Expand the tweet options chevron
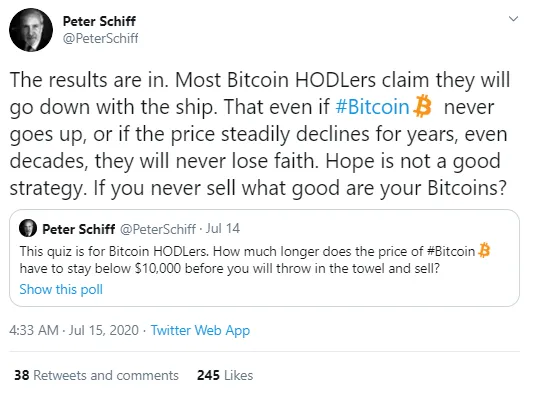This screenshot has height=394, width=533. click(513, 19)
